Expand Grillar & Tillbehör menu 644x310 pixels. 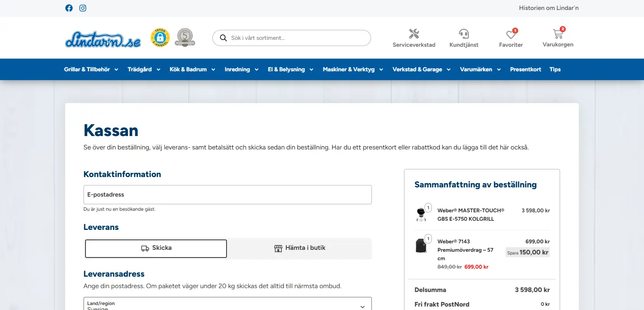coord(91,69)
